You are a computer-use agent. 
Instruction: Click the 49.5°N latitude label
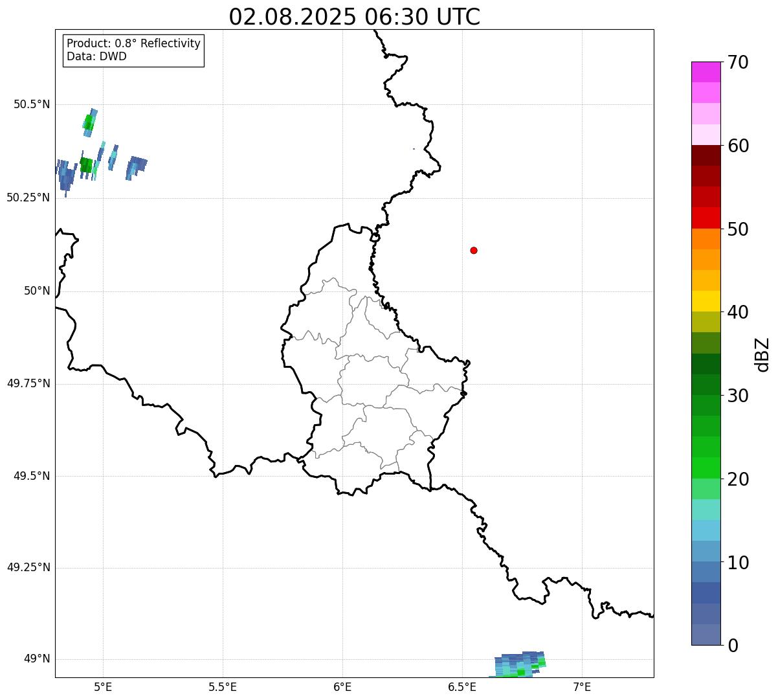click(x=32, y=476)
